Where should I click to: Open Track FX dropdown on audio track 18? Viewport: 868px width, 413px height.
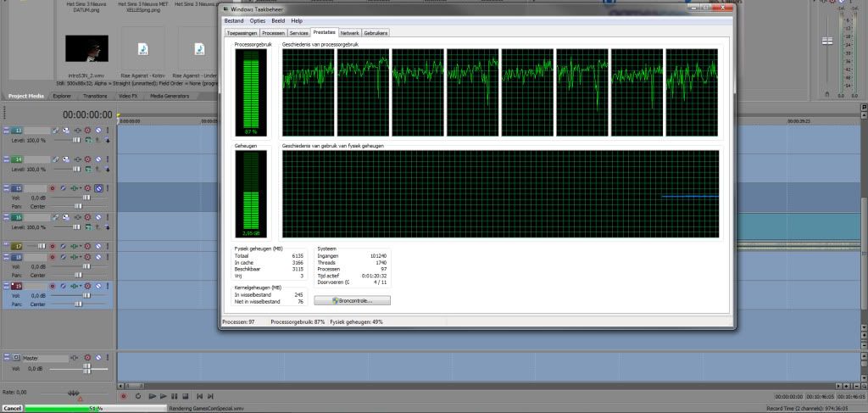tap(81, 257)
